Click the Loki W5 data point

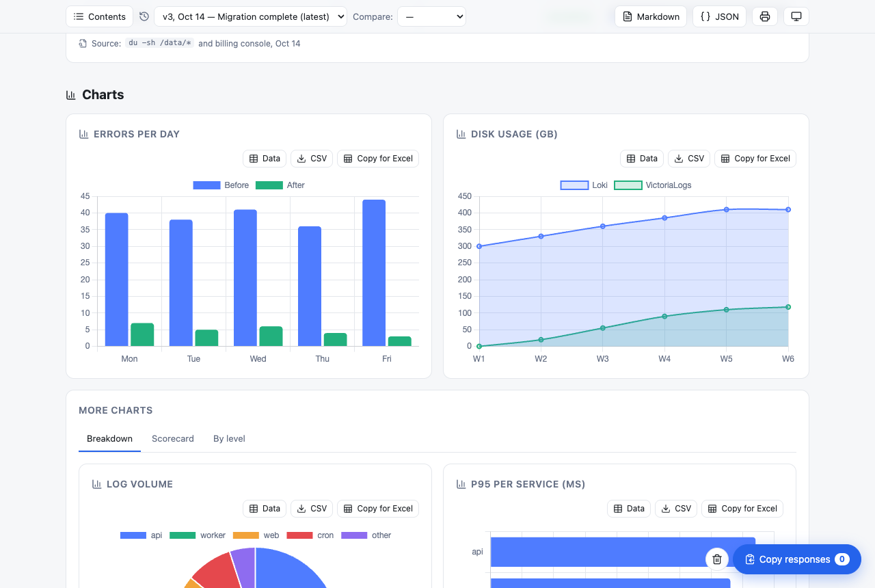coord(727,210)
